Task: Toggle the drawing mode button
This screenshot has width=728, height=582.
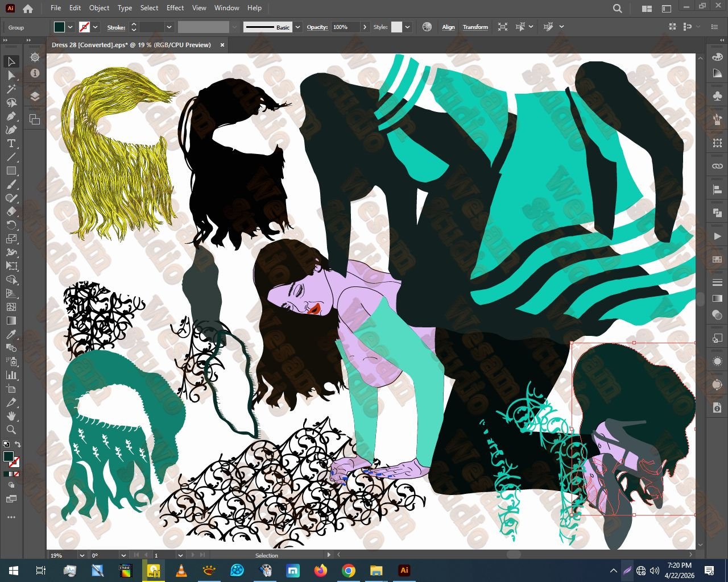Action: (11, 485)
